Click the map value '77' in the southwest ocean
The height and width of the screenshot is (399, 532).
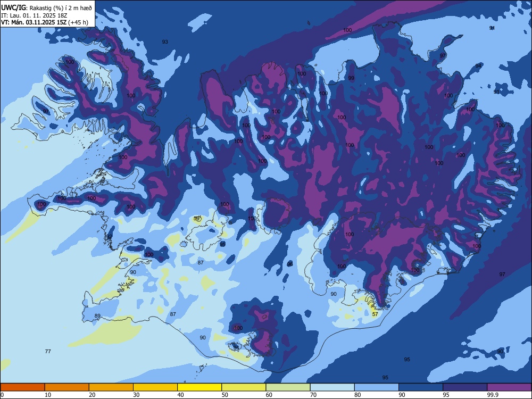pos(48,351)
